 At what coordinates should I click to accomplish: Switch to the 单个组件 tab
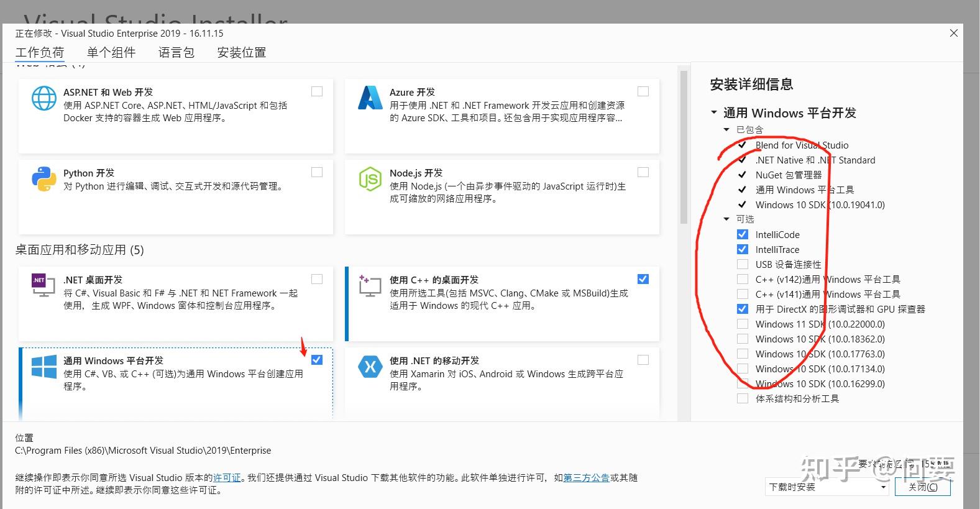111,52
